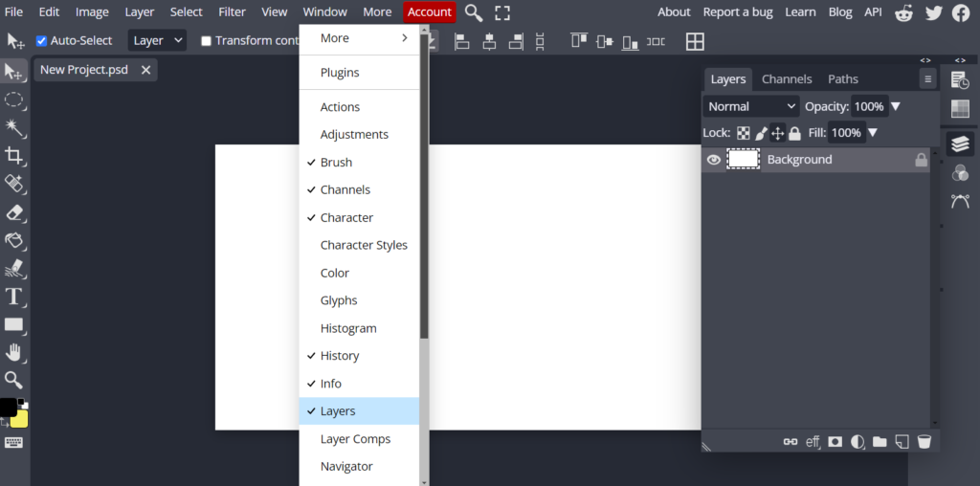Select the Hand tool
Viewport: 980px width, 486px height.
pyautogui.click(x=13, y=352)
